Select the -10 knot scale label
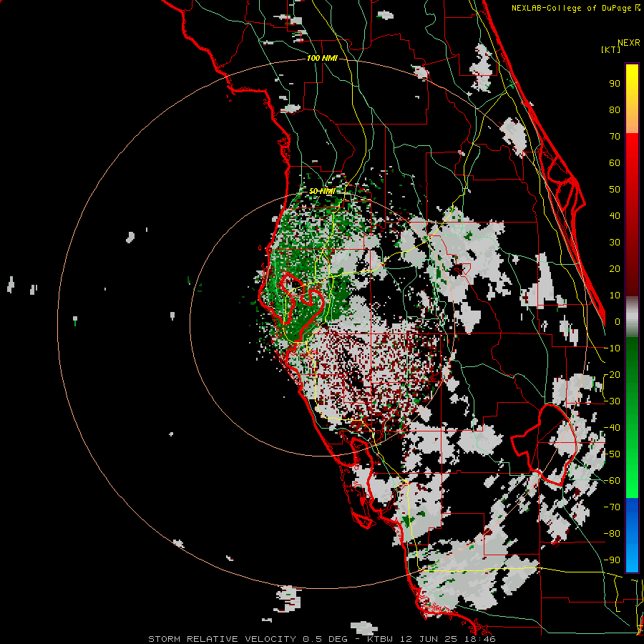 [612, 348]
